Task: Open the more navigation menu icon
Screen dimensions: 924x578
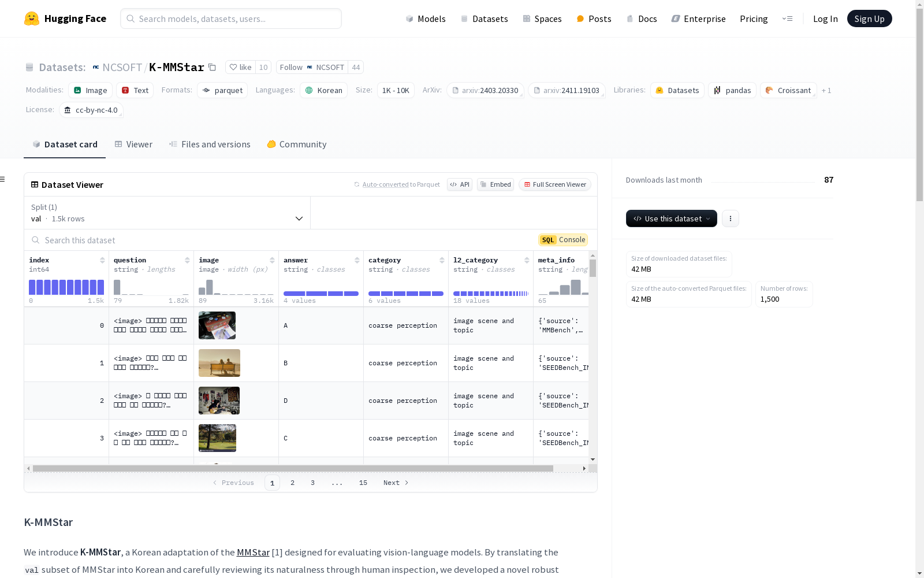Action: (787, 18)
